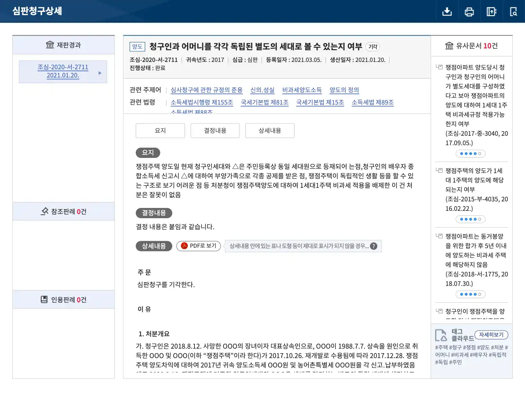The image size is (525, 420).
Task: Click similarity rating dots under 조심-2015-부-4035
Action: pos(470,219)
